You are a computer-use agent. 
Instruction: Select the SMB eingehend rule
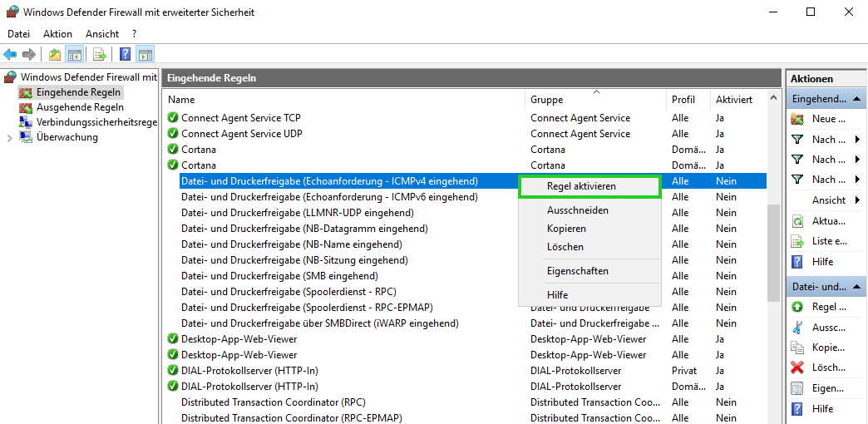[279, 276]
